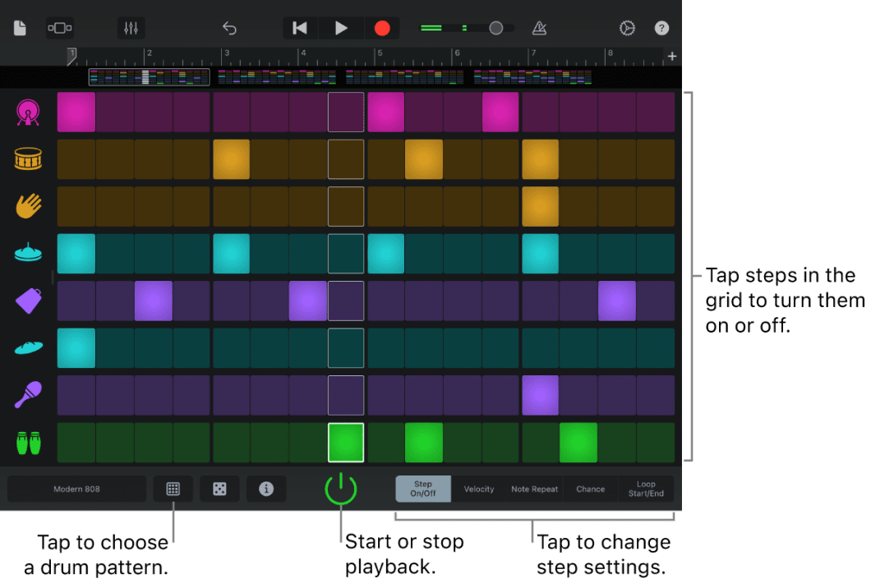The height and width of the screenshot is (588, 871).
Task: Switch to the Velocity step setting tab
Action: (x=479, y=489)
